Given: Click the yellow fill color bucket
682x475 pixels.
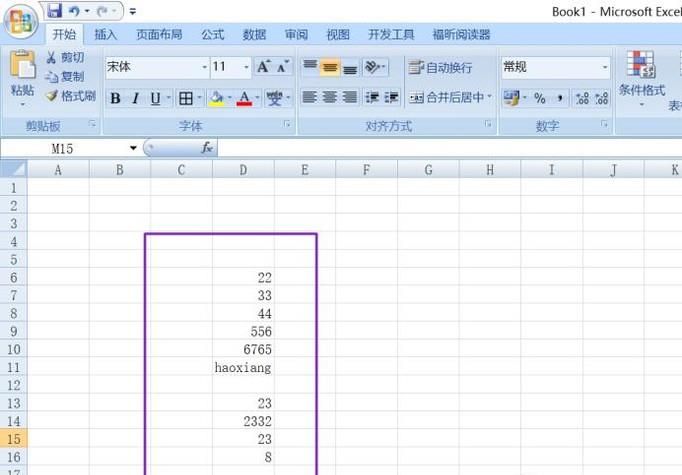Looking at the screenshot, I should [215, 98].
